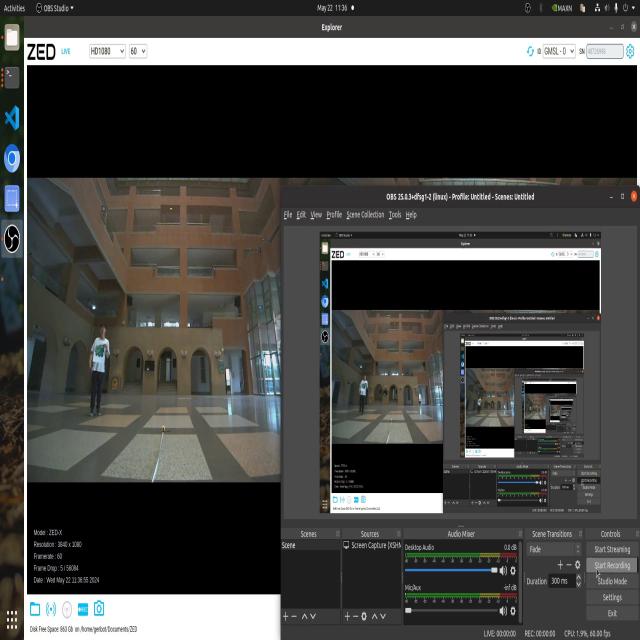
Task: Open the Fade transition dropdown
Action: point(553,549)
